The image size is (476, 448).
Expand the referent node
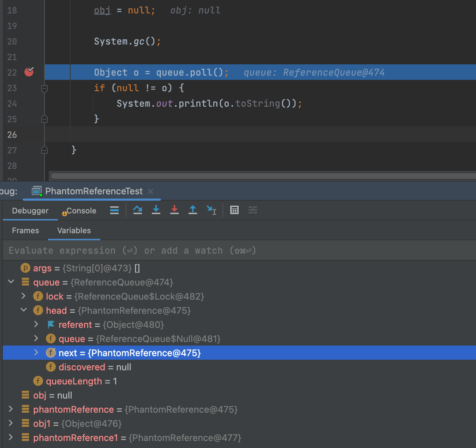(36, 324)
